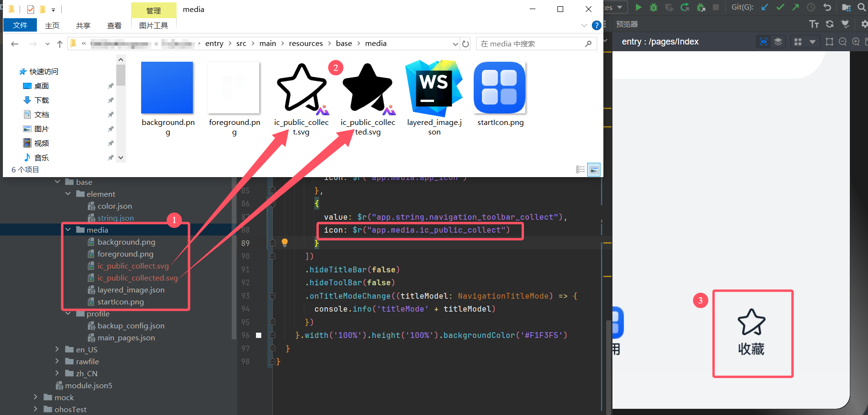
Task: Open the 文件 tab in Explorer
Action: [20, 25]
